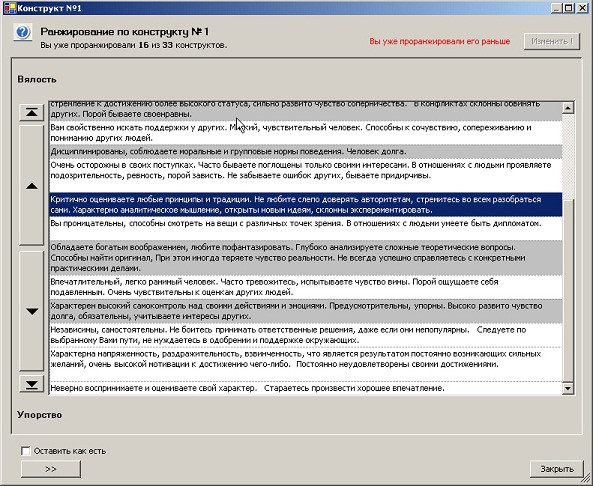The height and width of the screenshot is (486, 593).
Task: Click the '>>' next button
Action: (x=51, y=469)
